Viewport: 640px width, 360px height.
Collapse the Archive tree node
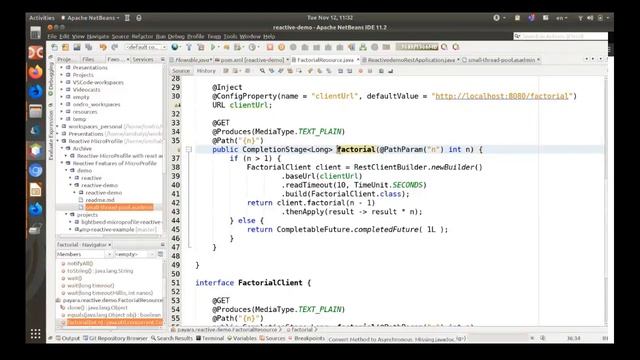(x=62, y=149)
